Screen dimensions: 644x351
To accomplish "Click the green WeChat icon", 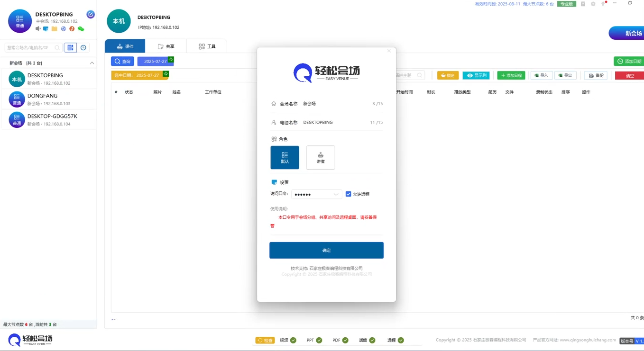I will click(81, 29).
